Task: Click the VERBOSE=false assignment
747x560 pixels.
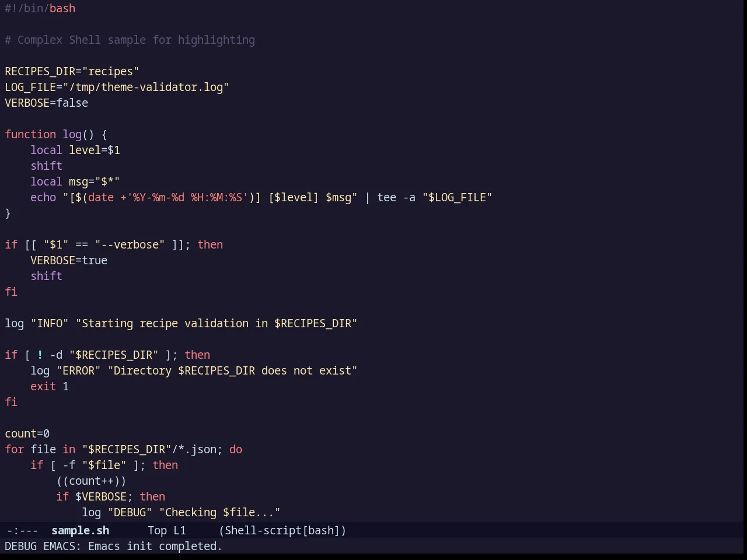Action: pos(47,103)
